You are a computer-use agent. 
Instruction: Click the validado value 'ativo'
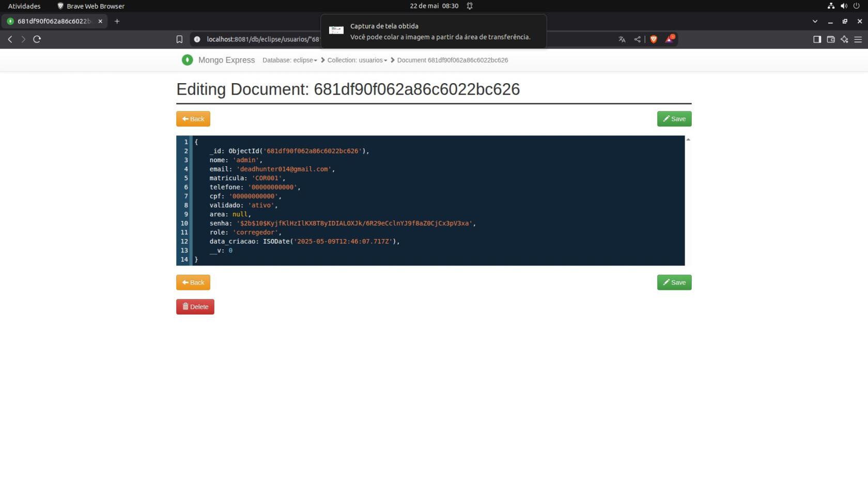(x=261, y=205)
